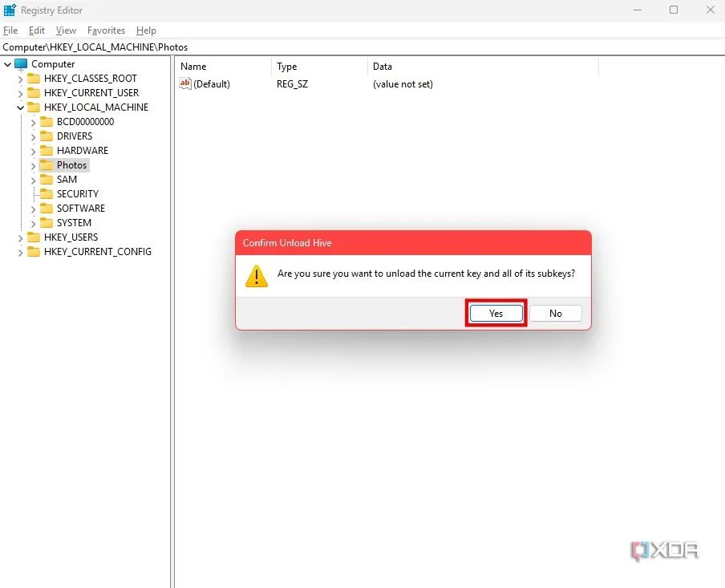This screenshot has width=725, height=588.
Task: Select the Computer tree label
Action: [53, 64]
